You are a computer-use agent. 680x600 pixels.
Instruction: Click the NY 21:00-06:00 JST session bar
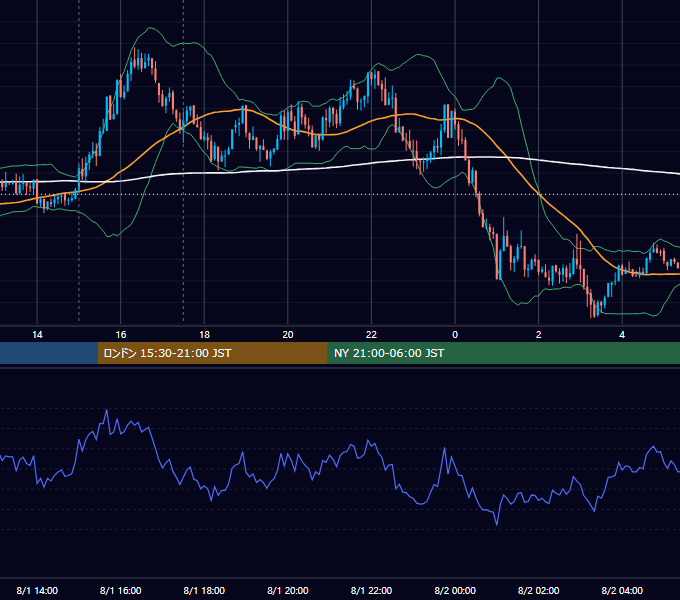(503, 353)
